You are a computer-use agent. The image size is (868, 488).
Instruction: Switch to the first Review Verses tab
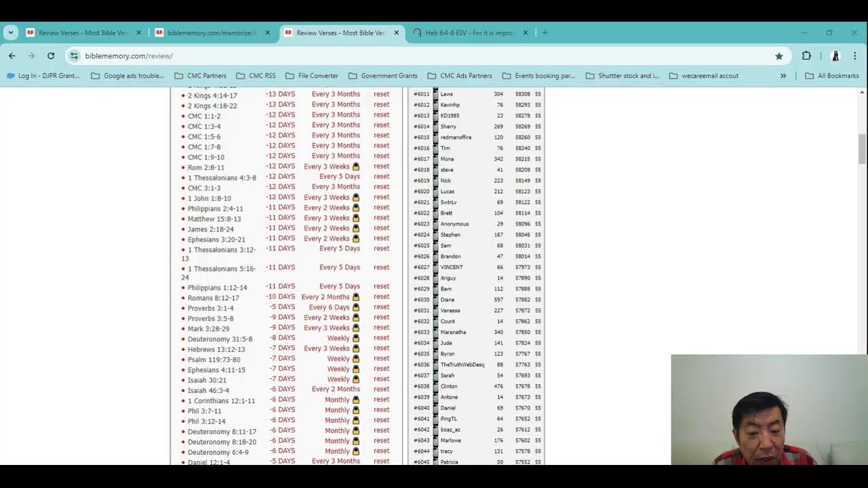[84, 33]
